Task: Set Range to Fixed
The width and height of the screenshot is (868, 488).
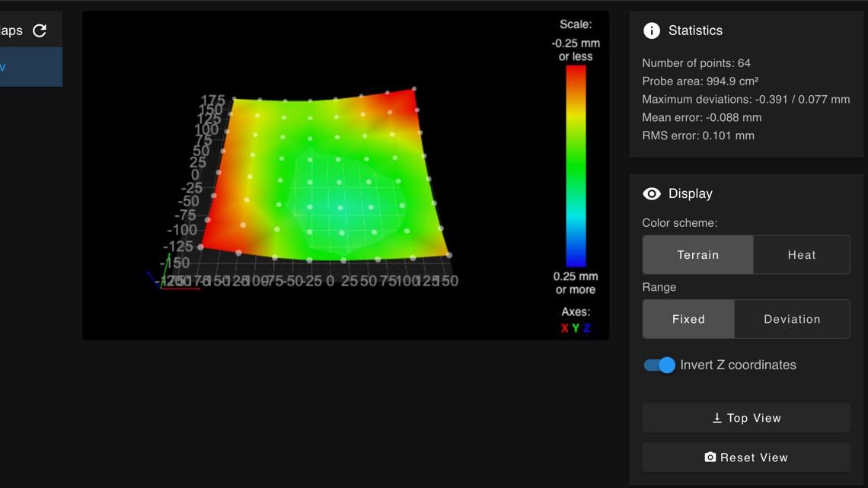Action: click(x=688, y=319)
